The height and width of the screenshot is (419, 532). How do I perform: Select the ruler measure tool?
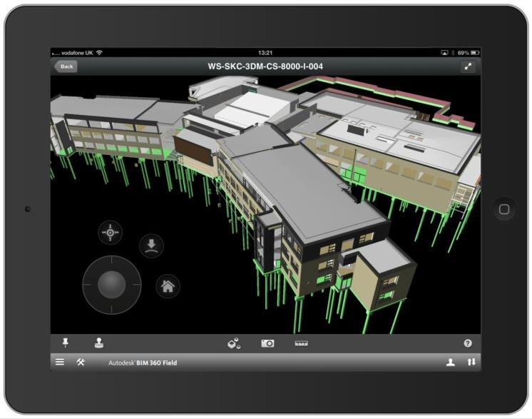(301, 343)
